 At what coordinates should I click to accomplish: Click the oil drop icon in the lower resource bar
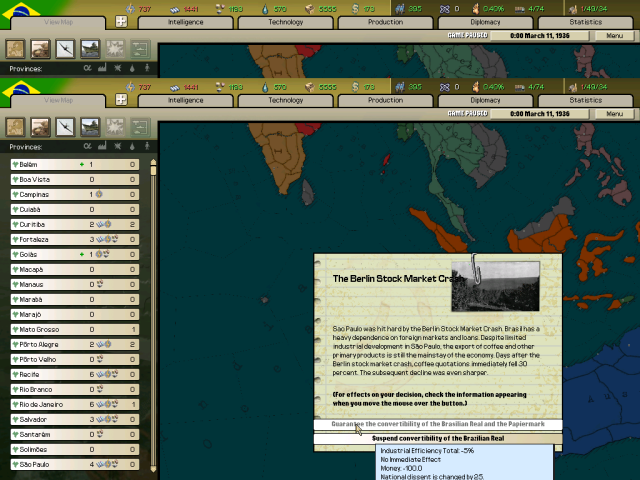(265, 87)
